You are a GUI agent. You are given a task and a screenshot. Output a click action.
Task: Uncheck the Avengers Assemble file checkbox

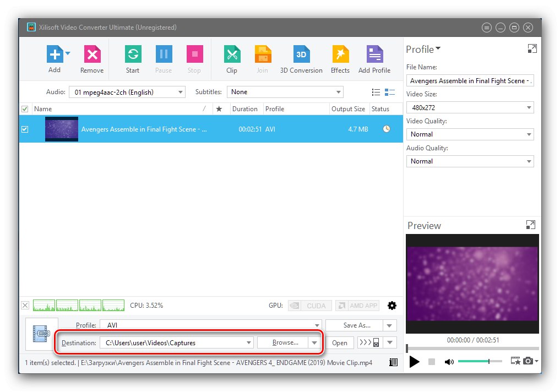25,129
